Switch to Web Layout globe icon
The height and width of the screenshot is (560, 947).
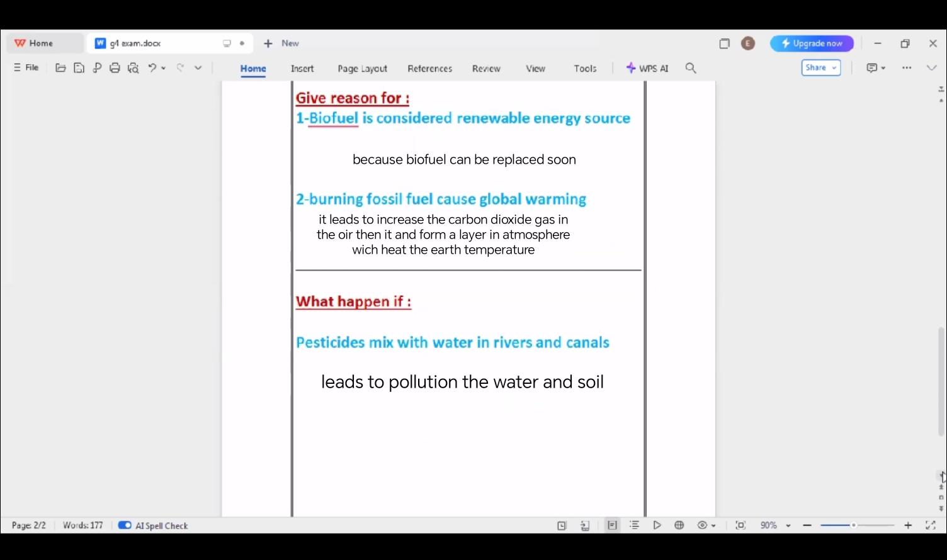tap(679, 525)
